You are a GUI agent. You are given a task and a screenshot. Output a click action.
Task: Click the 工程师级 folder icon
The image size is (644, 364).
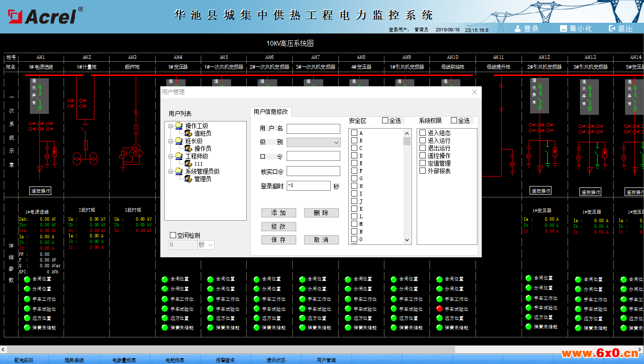point(179,156)
